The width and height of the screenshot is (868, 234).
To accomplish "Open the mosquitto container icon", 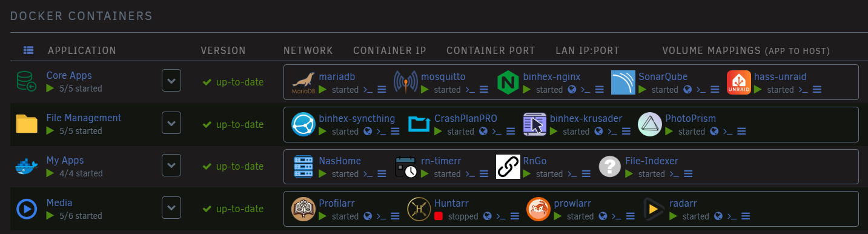I will 406,82.
